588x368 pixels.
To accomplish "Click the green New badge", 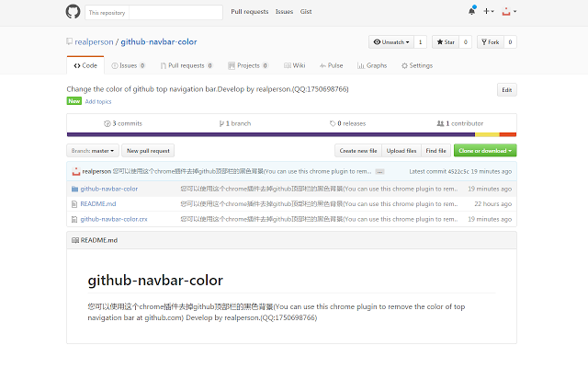I will (74, 101).
